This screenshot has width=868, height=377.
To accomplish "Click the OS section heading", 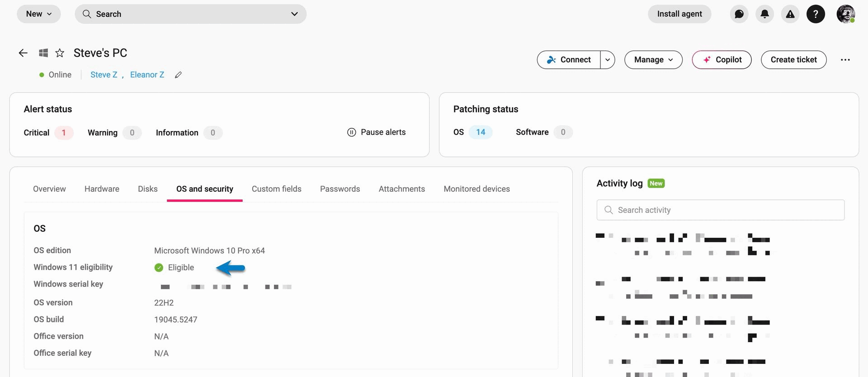I will point(39,228).
